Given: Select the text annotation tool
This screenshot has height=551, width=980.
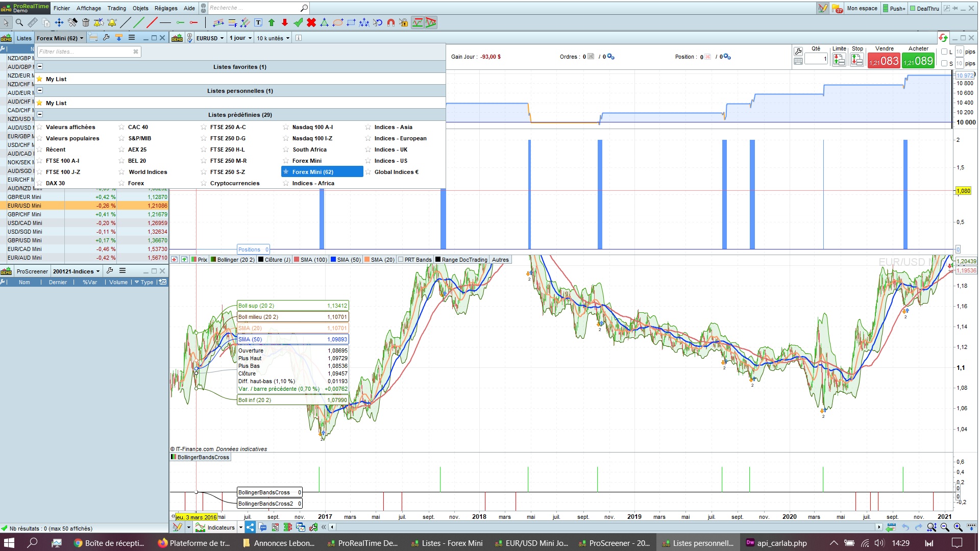Looking at the screenshot, I should [x=258, y=22].
